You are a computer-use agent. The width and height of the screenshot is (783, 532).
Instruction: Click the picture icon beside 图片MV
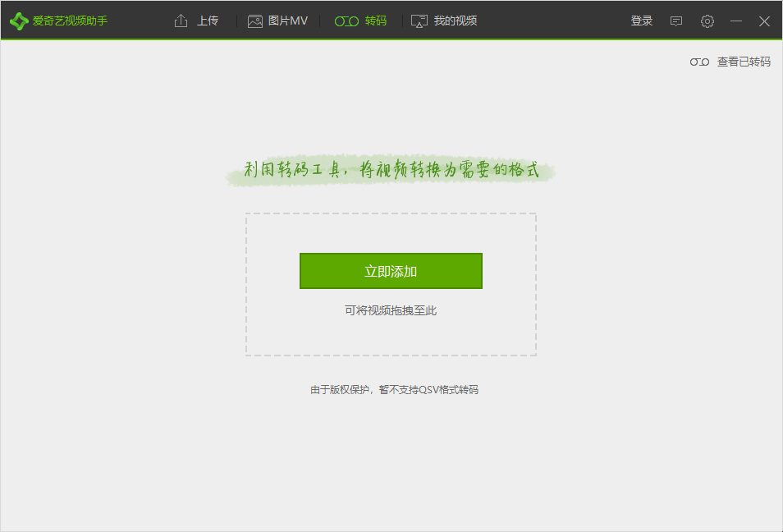pos(255,21)
